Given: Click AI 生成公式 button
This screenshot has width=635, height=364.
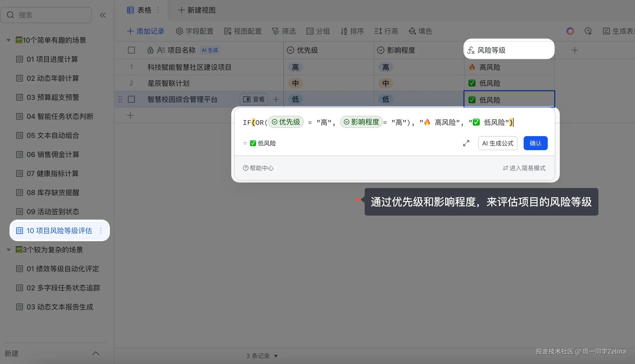Looking at the screenshot, I should click(x=498, y=143).
